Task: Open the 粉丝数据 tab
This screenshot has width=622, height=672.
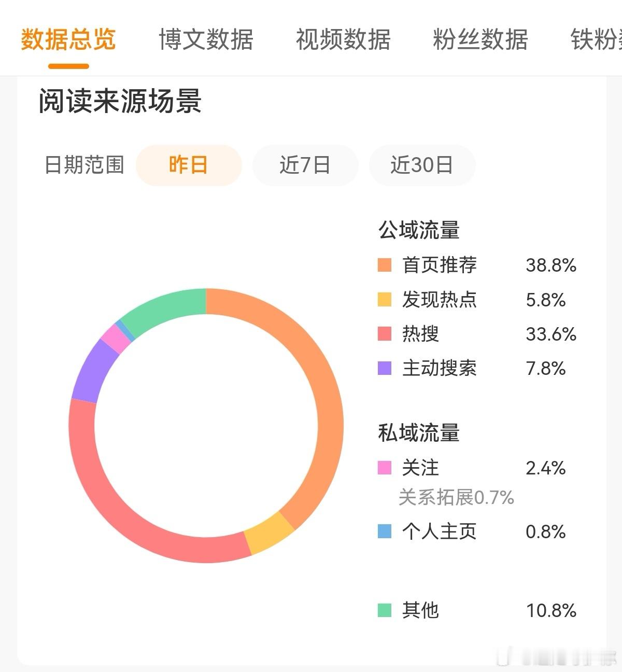Action: pyautogui.click(x=479, y=40)
